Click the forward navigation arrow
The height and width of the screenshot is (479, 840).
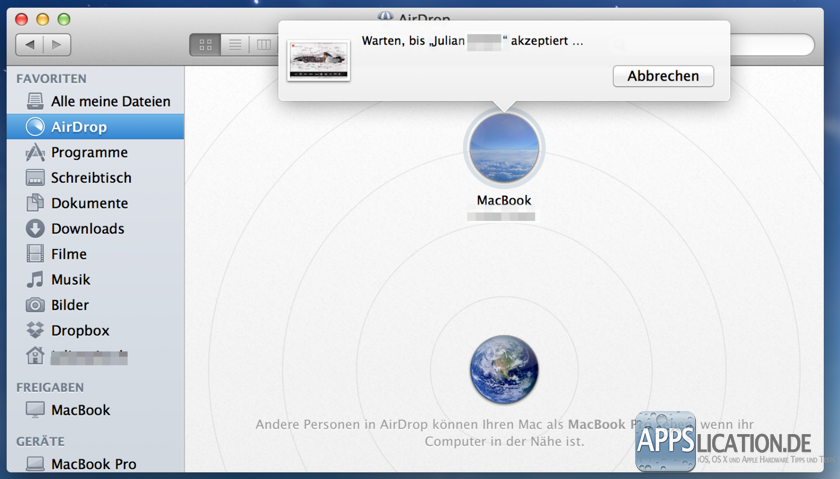[57, 44]
